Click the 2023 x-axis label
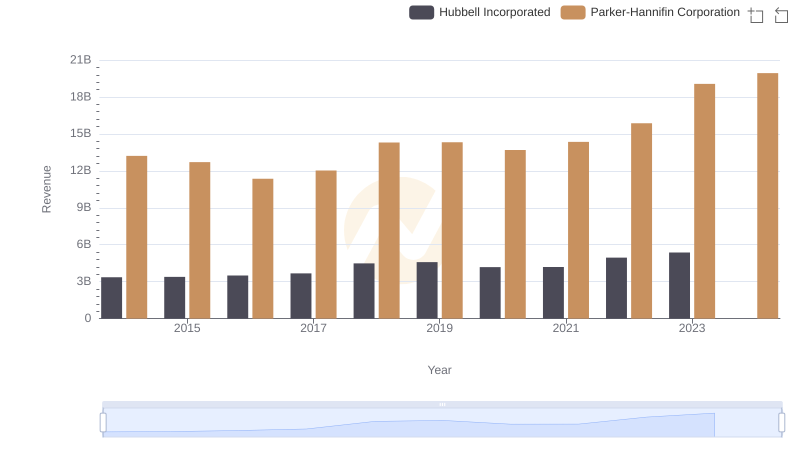 [692, 328]
